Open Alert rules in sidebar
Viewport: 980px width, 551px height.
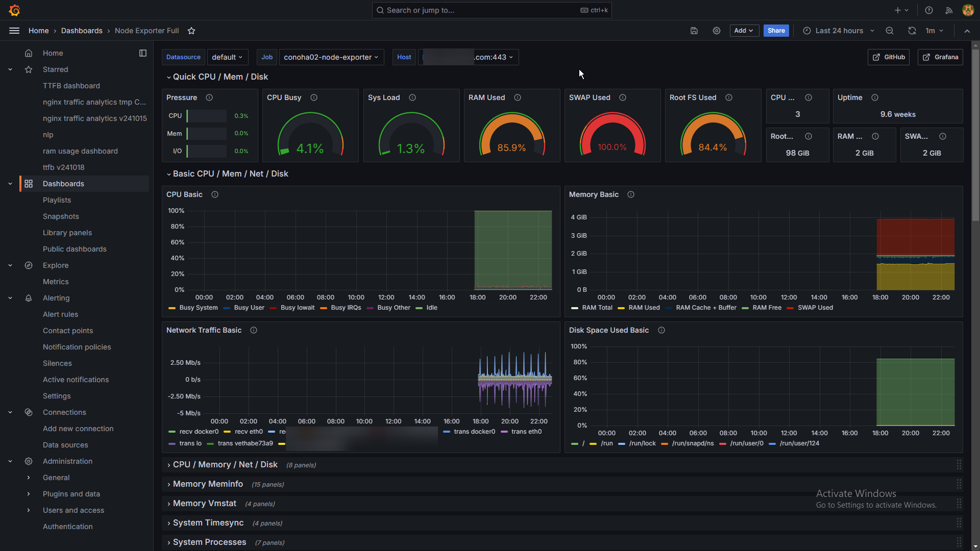pyautogui.click(x=60, y=314)
